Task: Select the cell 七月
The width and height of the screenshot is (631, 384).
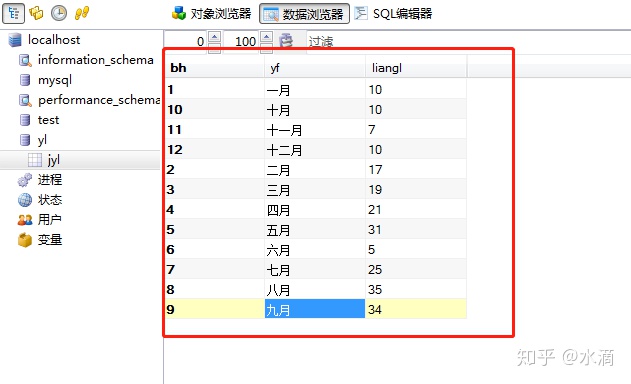Action: point(315,270)
